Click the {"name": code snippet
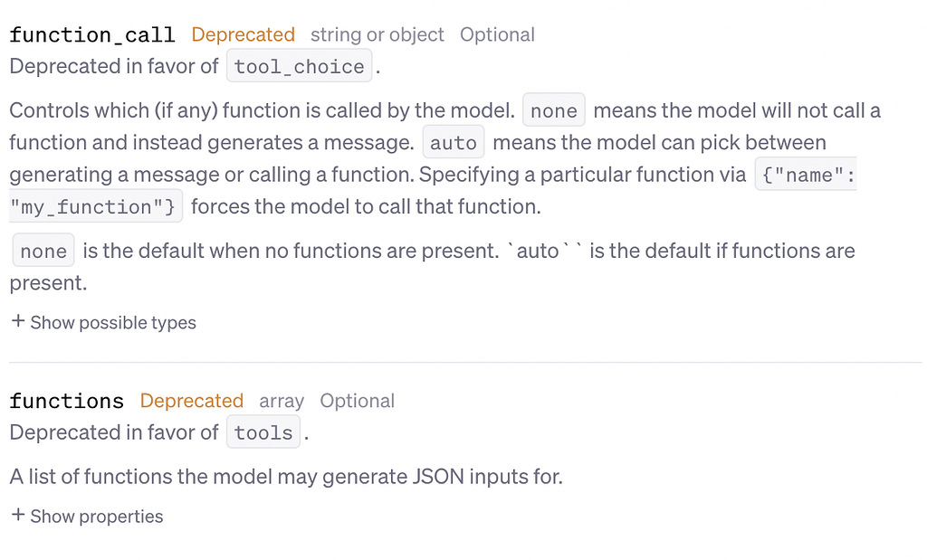927x560 pixels. click(x=806, y=175)
